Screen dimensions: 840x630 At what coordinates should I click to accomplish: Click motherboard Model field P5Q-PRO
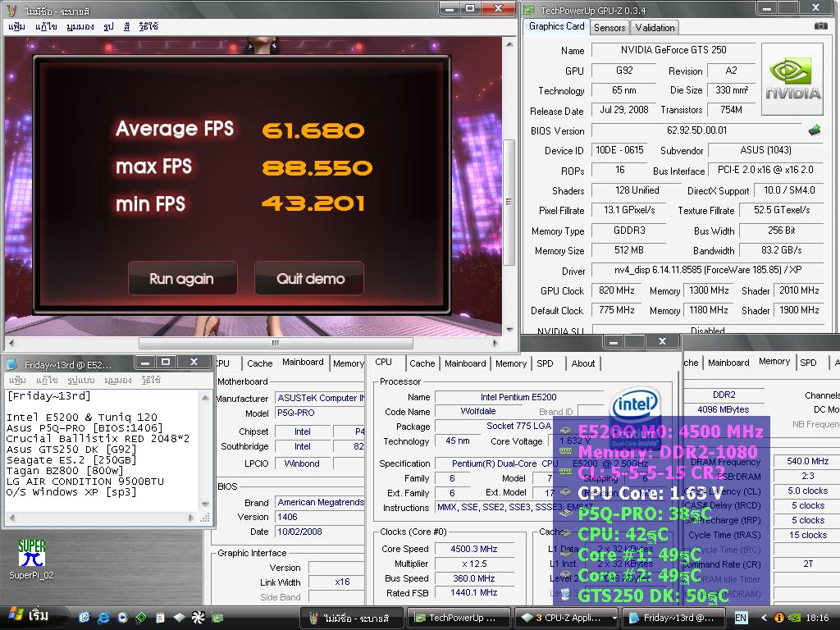pyautogui.click(x=319, y=413)
